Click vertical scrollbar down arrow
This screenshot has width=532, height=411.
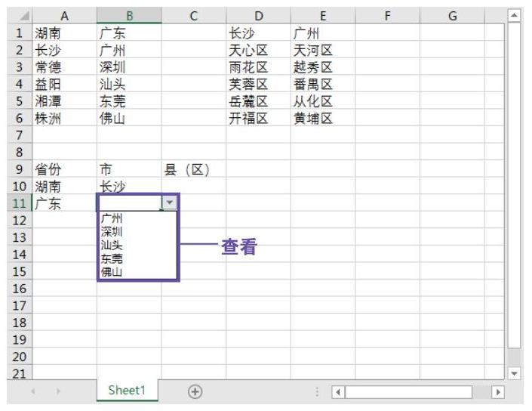tap(514, 373)
